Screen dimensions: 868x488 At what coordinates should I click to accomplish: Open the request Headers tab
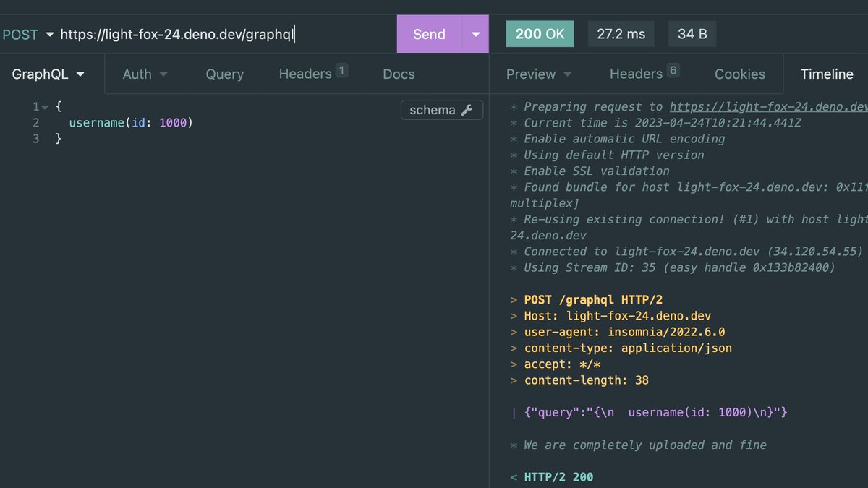(307, 74)
